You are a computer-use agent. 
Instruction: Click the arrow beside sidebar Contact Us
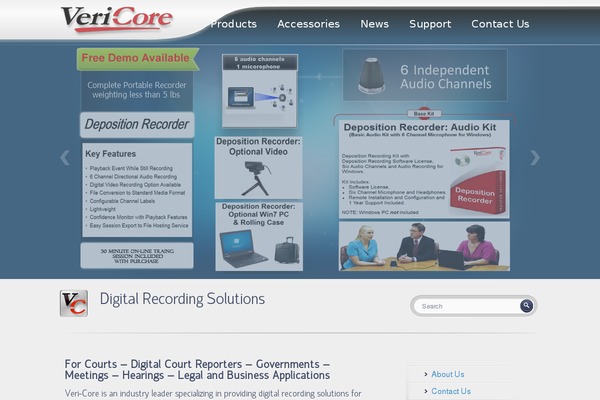point(426,391)
